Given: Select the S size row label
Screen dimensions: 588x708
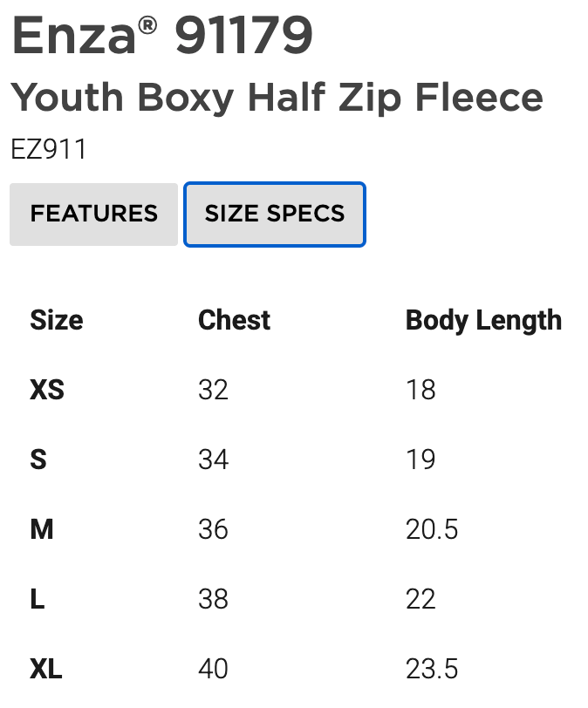Looking at the screenshot, I should [x=38, y=460].
